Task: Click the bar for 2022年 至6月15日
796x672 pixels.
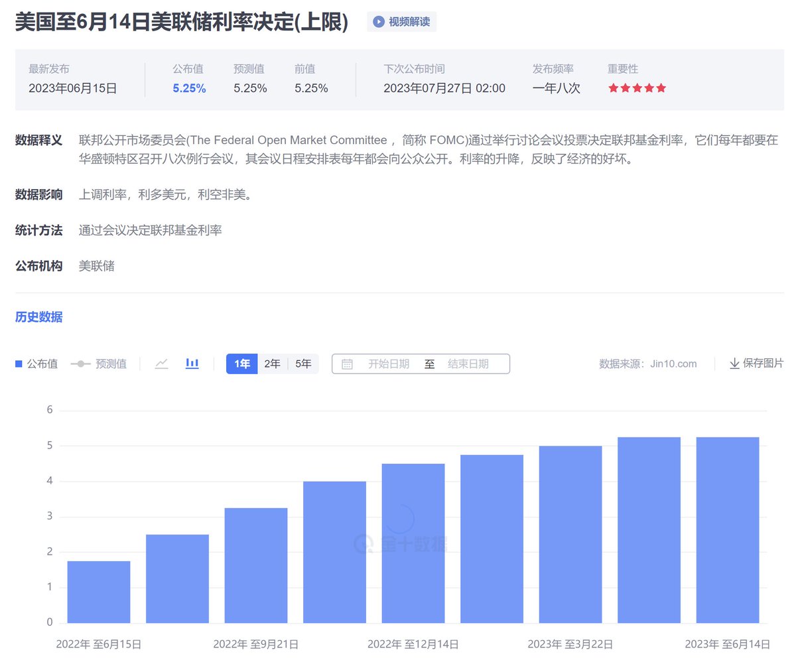Action: pos(99,592)
